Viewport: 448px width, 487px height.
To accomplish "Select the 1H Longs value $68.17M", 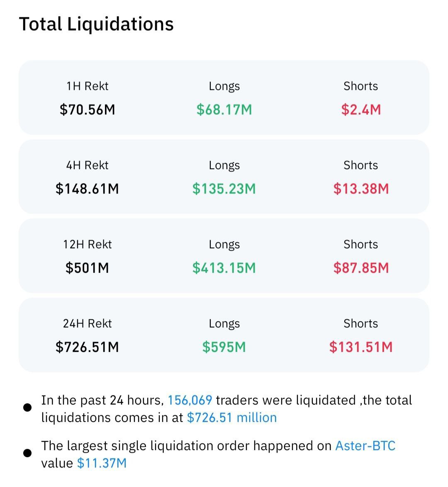I will pyautogui.click(x=224, y=110).
